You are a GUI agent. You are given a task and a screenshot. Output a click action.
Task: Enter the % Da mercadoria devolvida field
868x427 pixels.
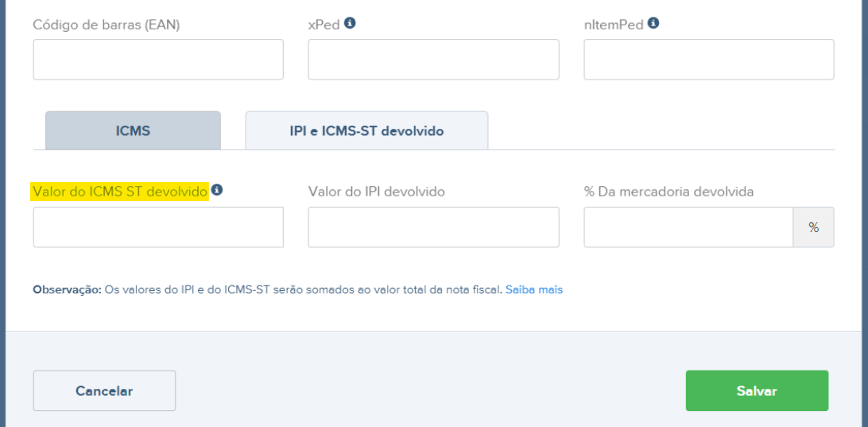(x=688, y=227)
